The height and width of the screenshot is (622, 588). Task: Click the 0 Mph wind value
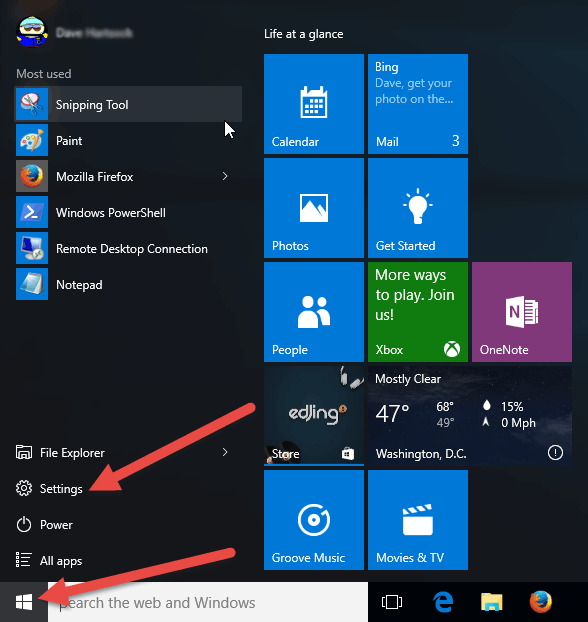(518, 423)
